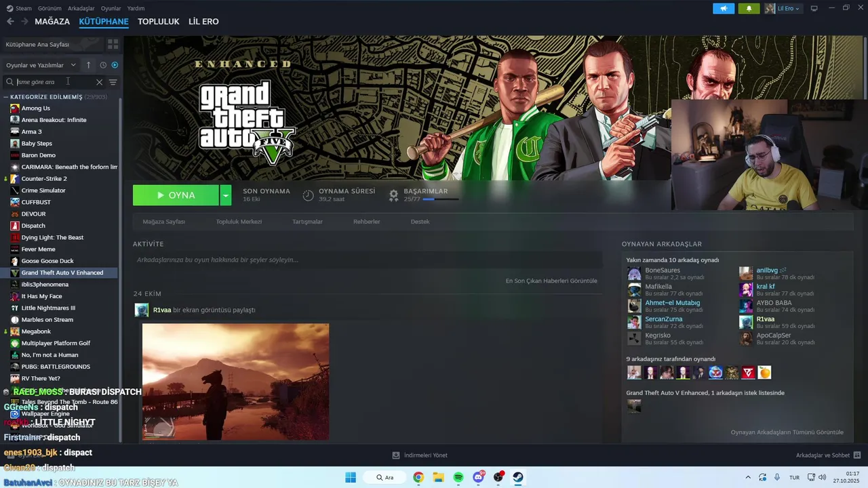Viewport: 868px width, 488px height.
Task: Go to the MAĞAZA tab
Action: (52, 22)
